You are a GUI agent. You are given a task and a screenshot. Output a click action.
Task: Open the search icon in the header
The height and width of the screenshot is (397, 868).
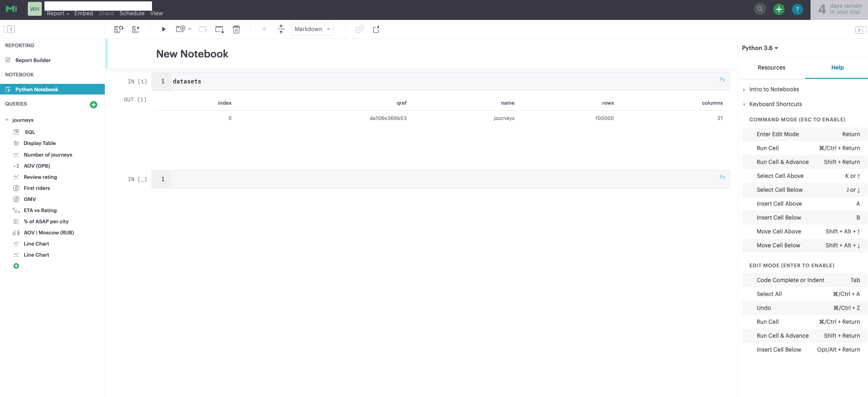point(760,9)
